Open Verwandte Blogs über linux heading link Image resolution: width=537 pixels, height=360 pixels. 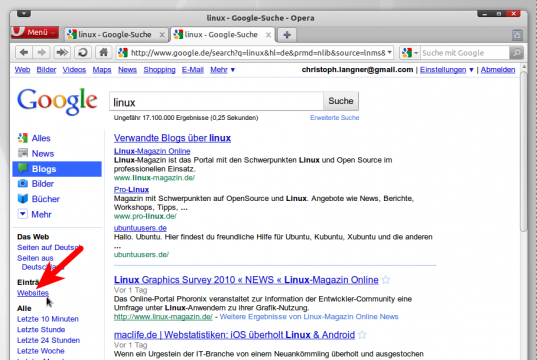[x=172, y=138]
